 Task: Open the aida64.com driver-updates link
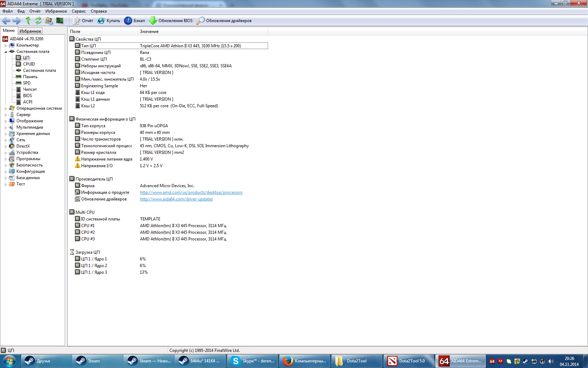pyautogui.click(x=176, y=199)
